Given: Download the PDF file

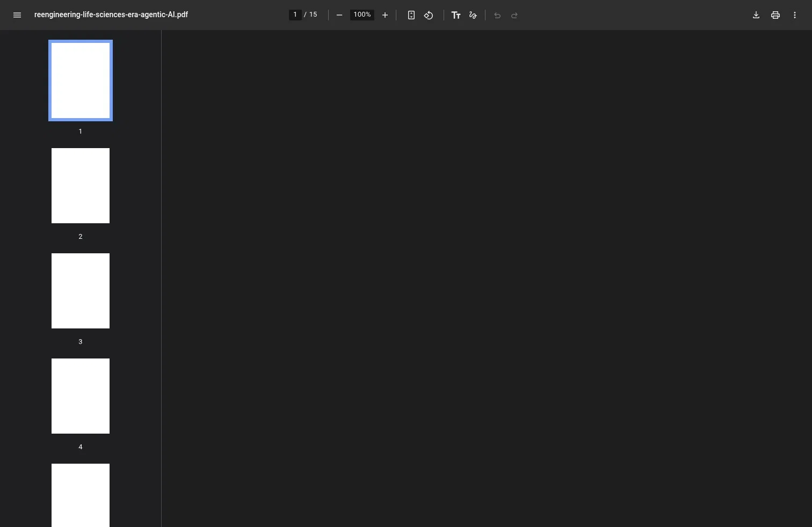Looking at the screenshot, I should click(756, 15).
